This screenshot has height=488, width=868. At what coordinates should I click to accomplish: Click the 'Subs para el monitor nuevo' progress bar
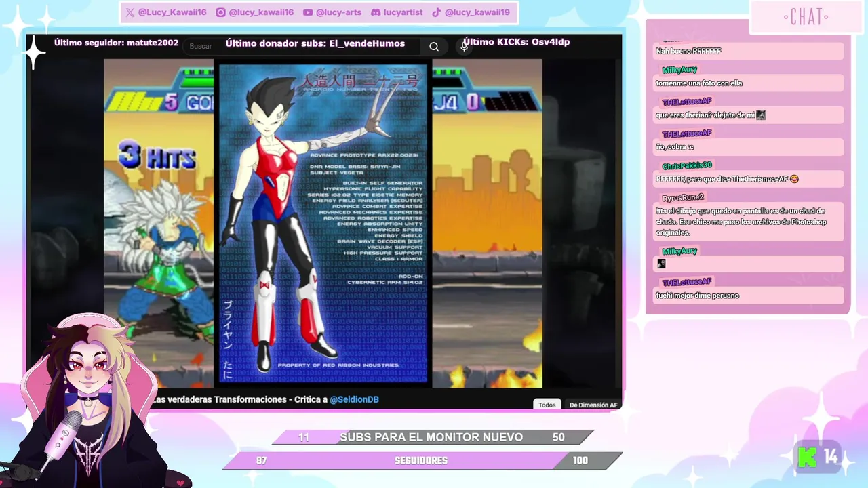coord(433,437)
